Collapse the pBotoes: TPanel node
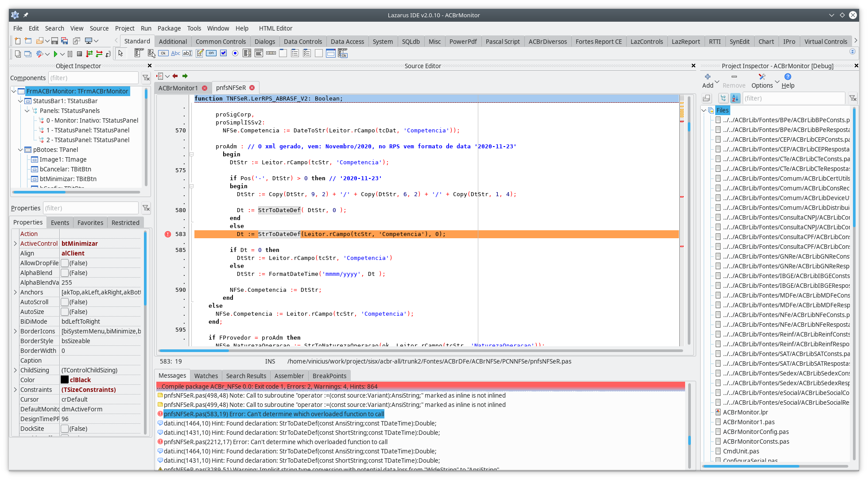This screenshot has height=480, width=868. (x=20, y=150)
